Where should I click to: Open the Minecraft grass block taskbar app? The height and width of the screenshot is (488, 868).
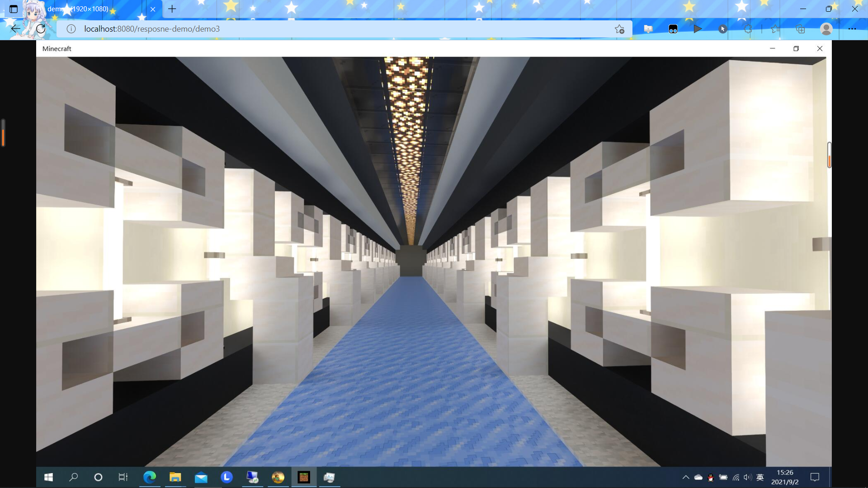pyautogui.click(x=304, y=477)
